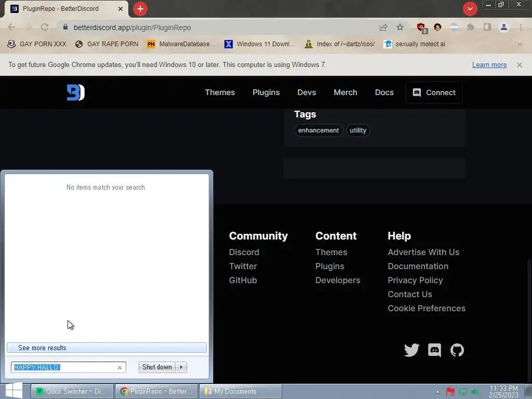Image resolution: width=532 pixels, height=399 pixels.
Task: Open the uBlock Origin extension
Action: click(x=421, y=28)
